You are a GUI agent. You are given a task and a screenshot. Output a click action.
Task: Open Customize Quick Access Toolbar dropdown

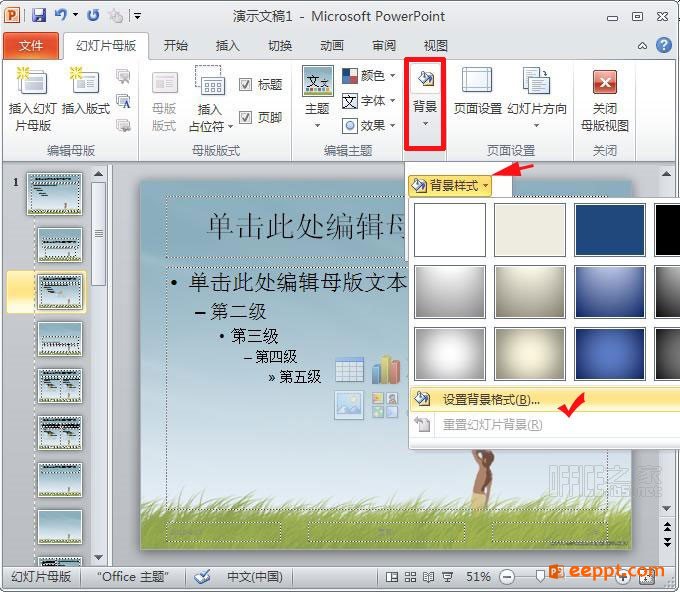click(x=137, y=16)
